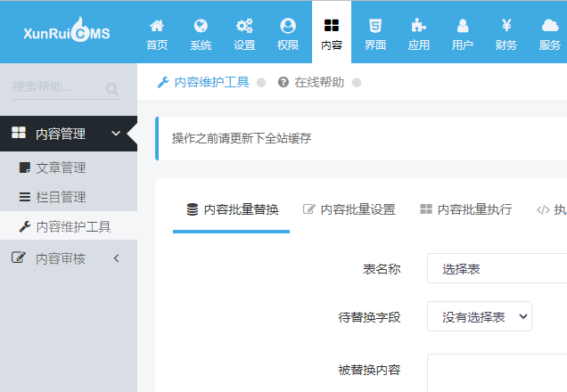Select the 内容 grid icon tab

[x=332, y=26]
